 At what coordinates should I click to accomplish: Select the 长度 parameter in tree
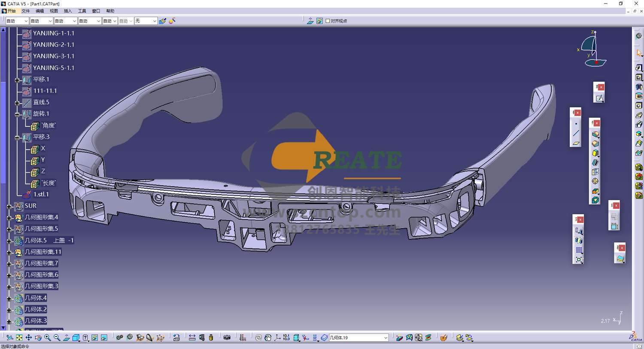(x=49, y=183)
